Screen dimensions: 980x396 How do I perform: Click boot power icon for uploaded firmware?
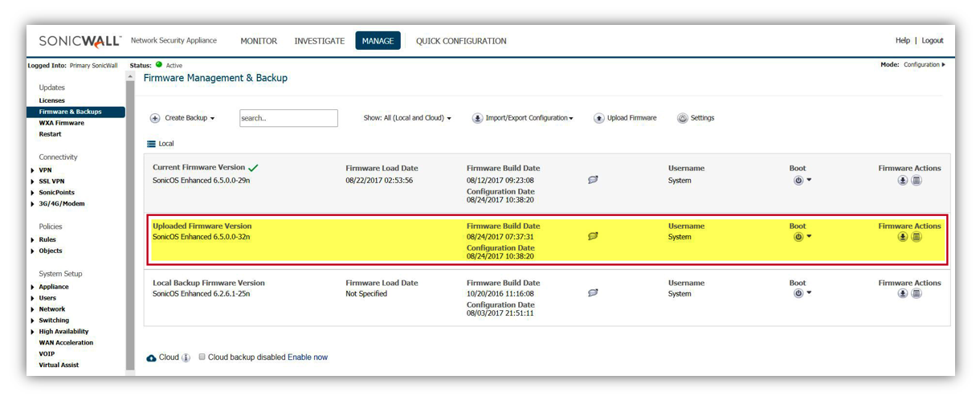tap(798, 237)
